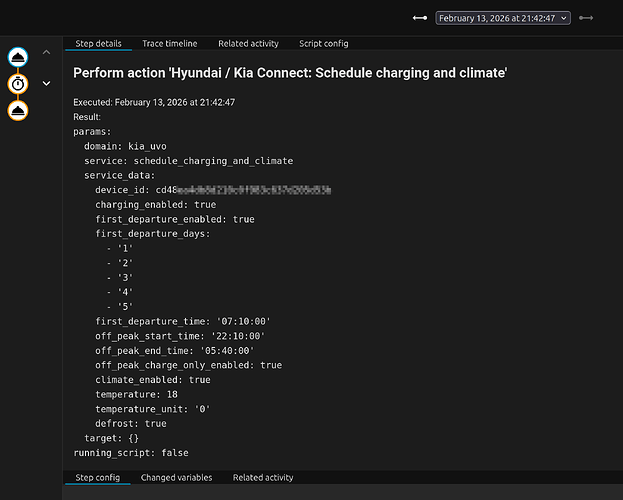Click up chevron to previous step
Viewport: 623px width, 500px height.
[46, 53]
